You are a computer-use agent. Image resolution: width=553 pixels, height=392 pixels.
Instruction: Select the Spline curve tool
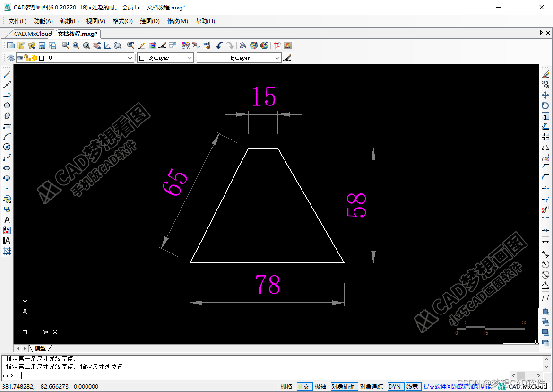tap(7, 157)
